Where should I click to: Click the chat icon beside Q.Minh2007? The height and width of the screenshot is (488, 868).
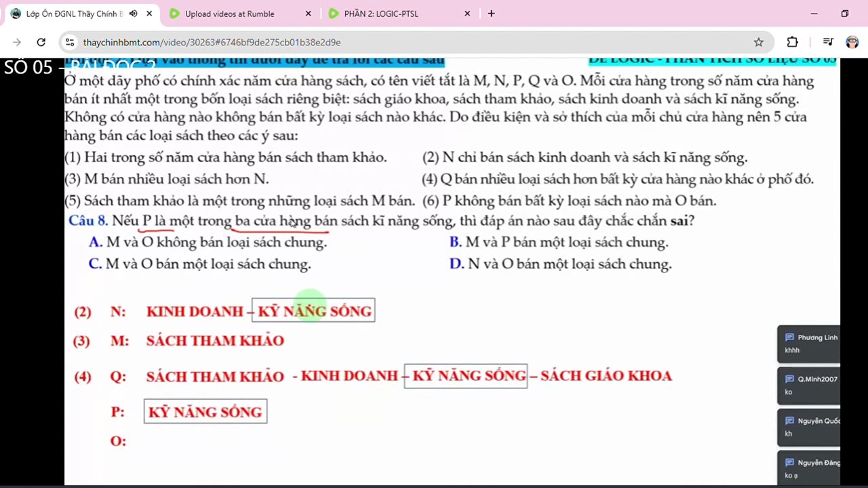789,379
